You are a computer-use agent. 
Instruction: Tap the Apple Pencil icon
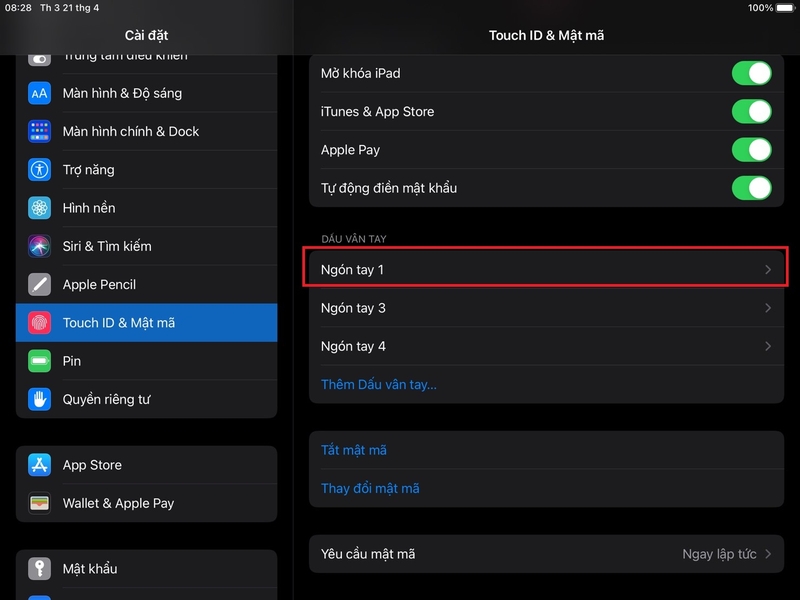[x=39, y=285]
